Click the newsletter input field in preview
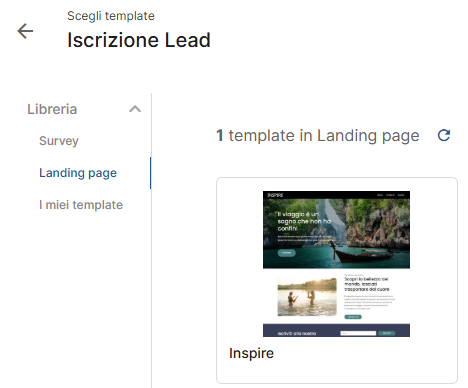Screen dimensions: 468x388 pos(358,333)
